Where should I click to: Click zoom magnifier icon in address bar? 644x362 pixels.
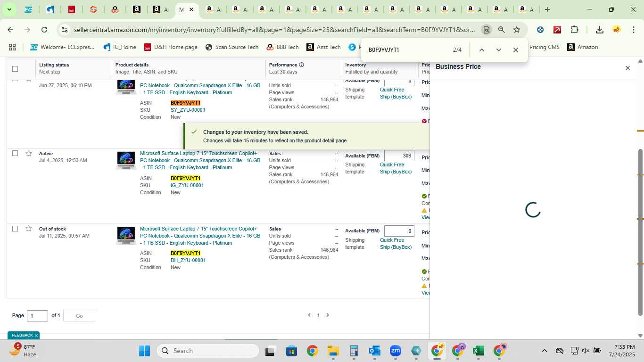pos(501,30)
